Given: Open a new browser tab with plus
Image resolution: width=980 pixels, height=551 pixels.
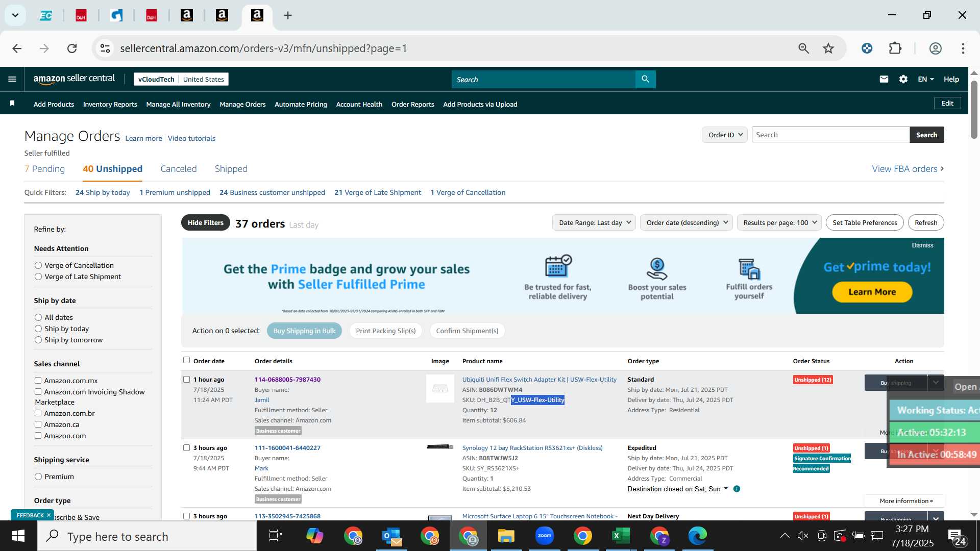Looking at the screenshot, I should tap(288, 15).
